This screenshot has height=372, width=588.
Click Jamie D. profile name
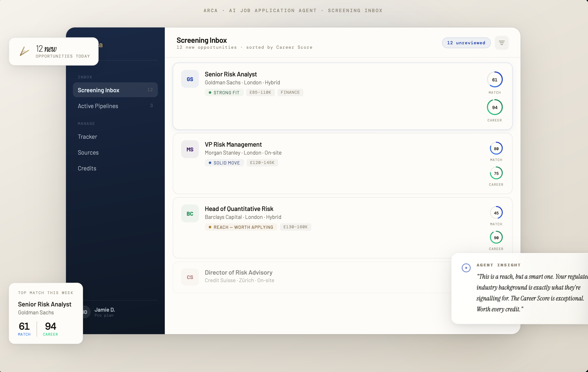coord(105,310)
